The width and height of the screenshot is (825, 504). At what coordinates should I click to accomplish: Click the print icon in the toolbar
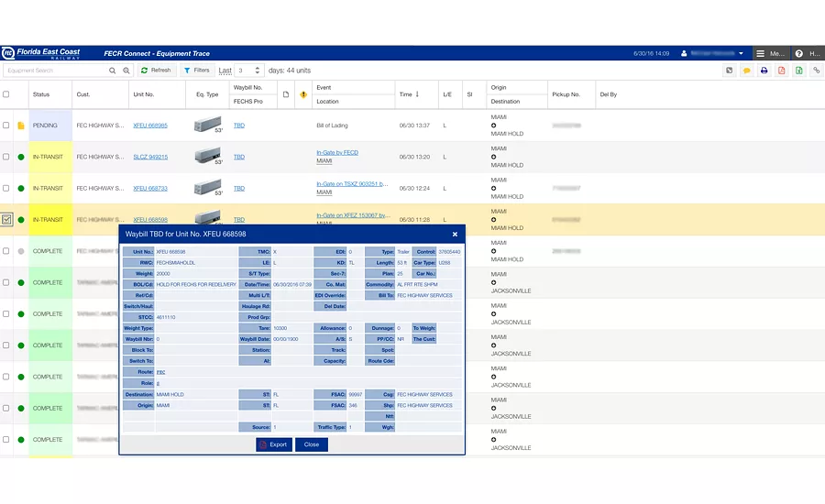click(x=764, y=71)
